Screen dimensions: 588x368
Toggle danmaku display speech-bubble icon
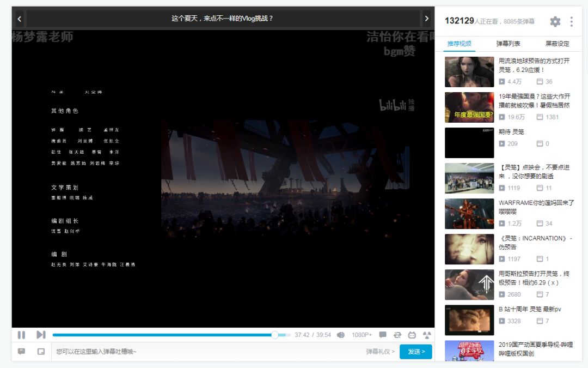pos(383,335)
